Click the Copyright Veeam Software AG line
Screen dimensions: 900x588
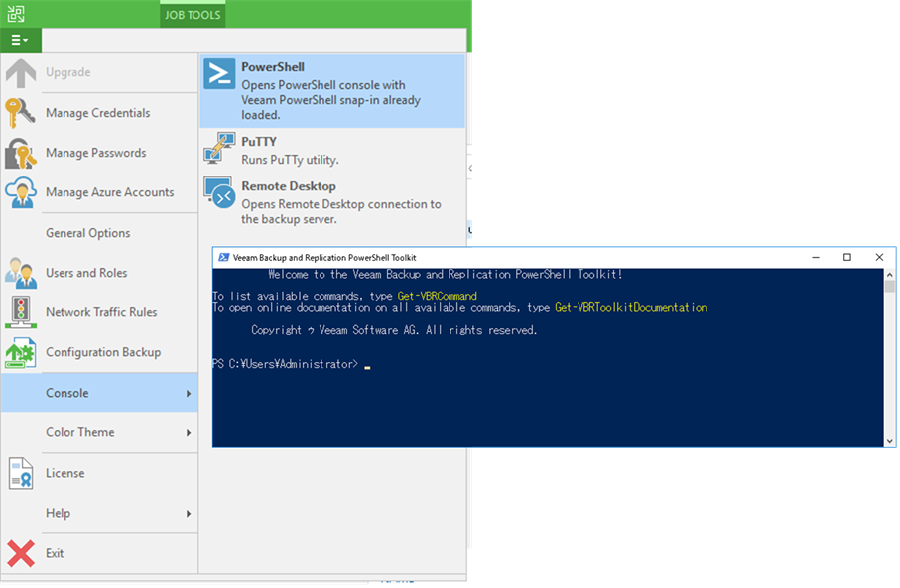coord(394,330)
